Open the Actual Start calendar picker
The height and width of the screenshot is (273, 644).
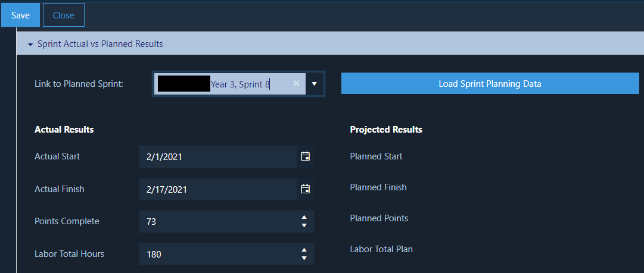coord(305,156)
